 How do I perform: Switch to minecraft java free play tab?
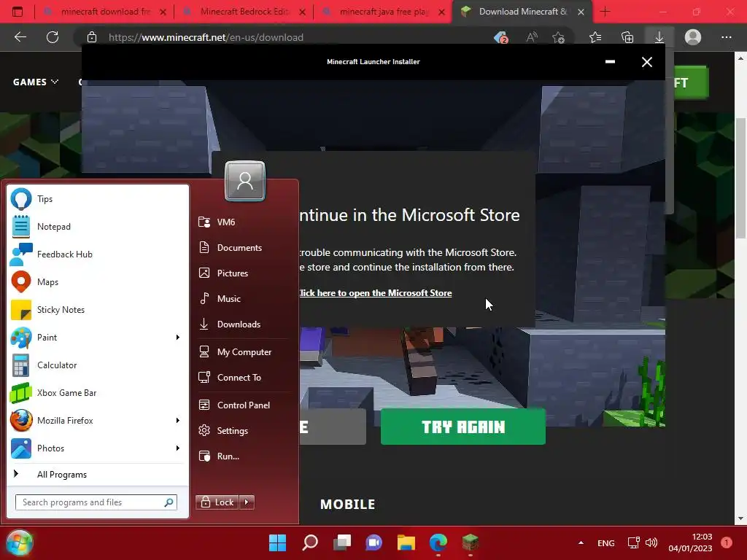click(384, 12)
